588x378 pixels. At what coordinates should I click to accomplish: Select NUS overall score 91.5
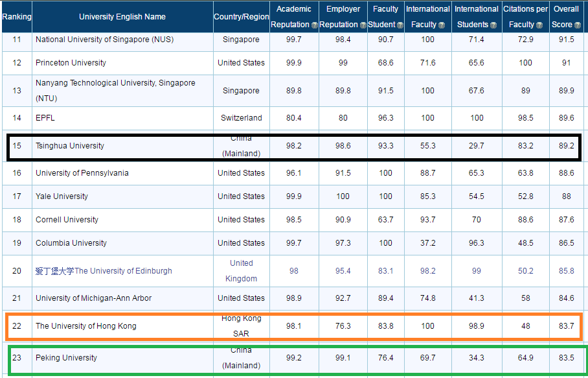pyautogui.click(x=566, y=40)
